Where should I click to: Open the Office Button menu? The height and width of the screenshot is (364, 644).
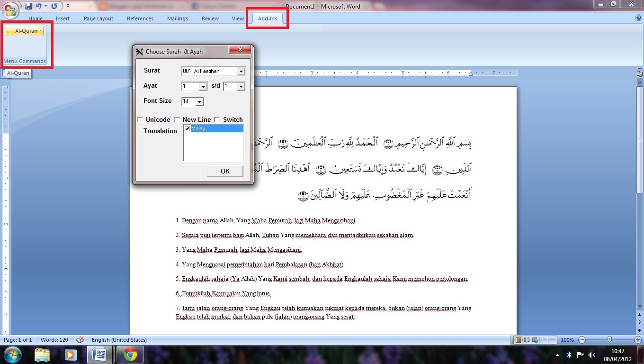10,10
